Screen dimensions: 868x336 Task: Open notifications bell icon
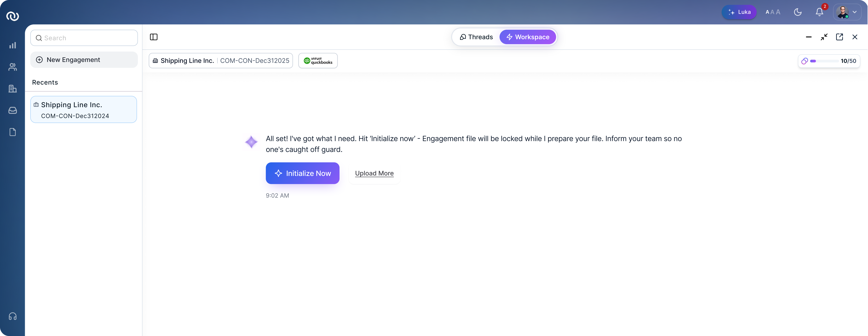coord(820,12)
